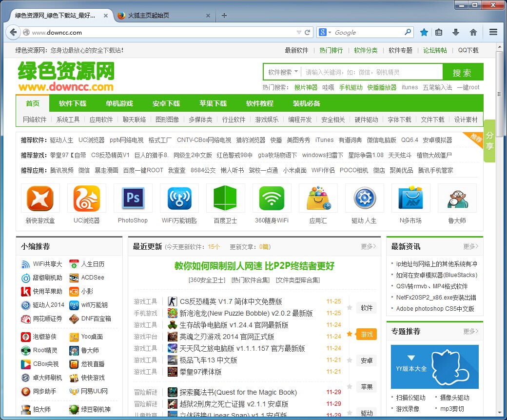Viewport: 507px width, 420px height.
Task: Click the green 搜索 button
Action: (x=463, y=72)
